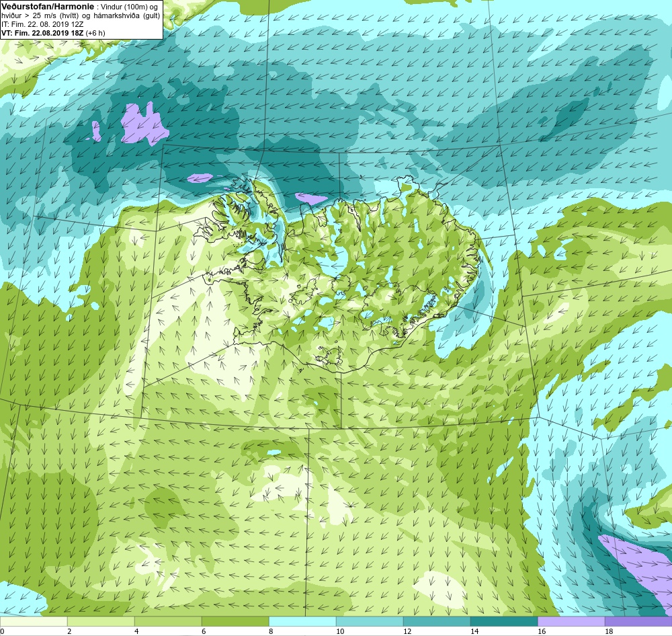Viewport: 672px width, 636px height.
Task: Click the 'Vindur (100m) og' text
Action: pyautogui.click(x=128, y=7)
